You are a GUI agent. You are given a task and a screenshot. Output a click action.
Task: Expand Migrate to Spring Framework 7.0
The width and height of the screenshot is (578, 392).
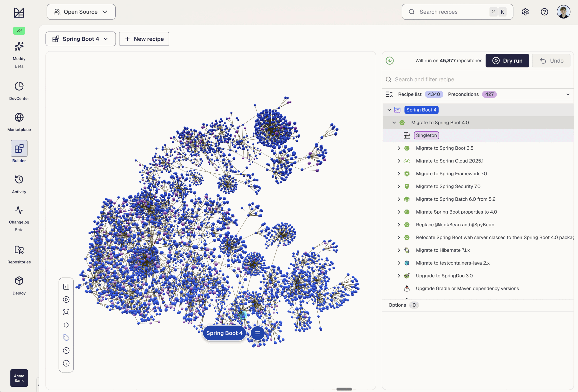tap(399, 174)
